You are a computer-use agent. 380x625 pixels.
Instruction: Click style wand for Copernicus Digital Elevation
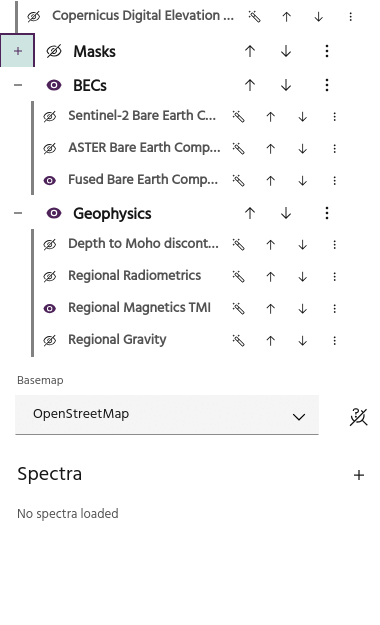[x=254, y=16]
